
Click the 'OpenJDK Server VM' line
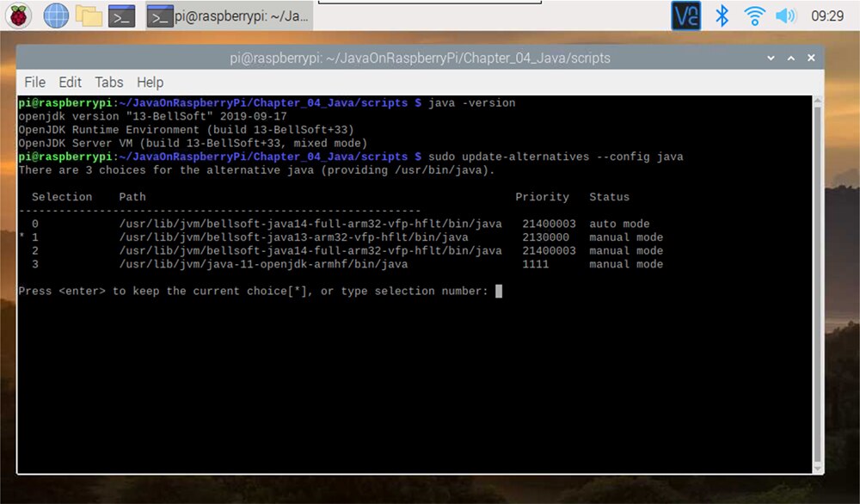click(193, 143)
